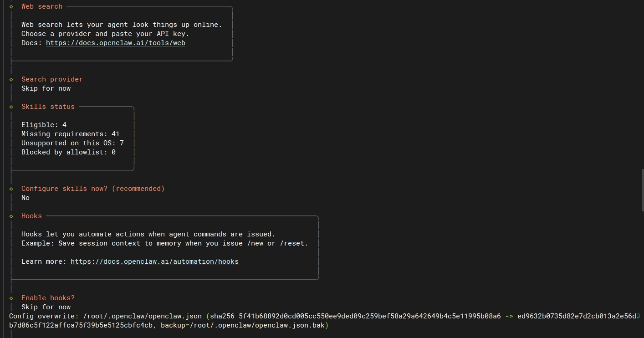Image resolution: width=644 pixels, height=338 pixels.
Task: Click the 'Search provider' heading
Action: tap(52, 79)
